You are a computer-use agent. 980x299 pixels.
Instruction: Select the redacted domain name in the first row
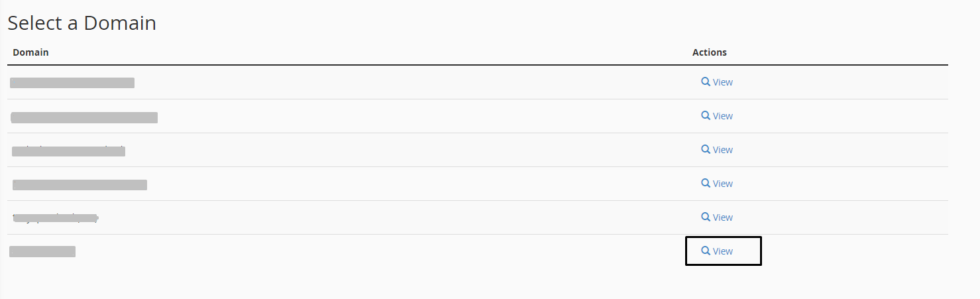point(72,83)
